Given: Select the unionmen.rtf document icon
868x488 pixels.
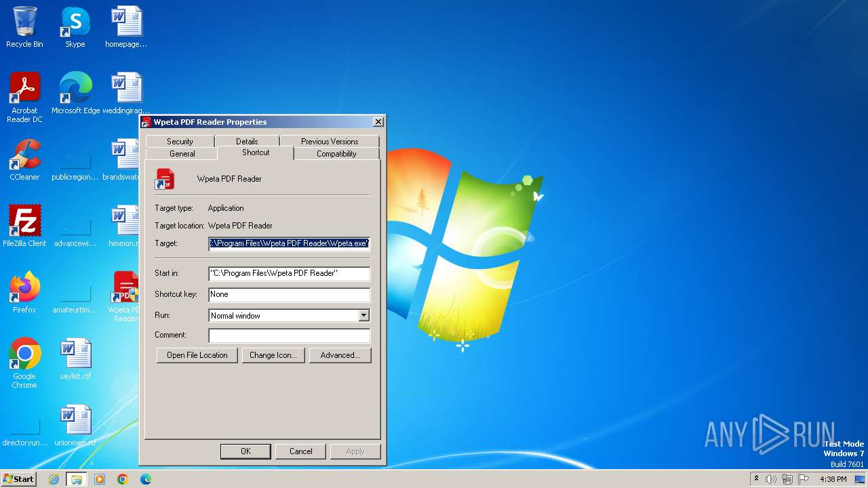Looking at the screenshot, I should pyautogui.click(x=75, y=426).
